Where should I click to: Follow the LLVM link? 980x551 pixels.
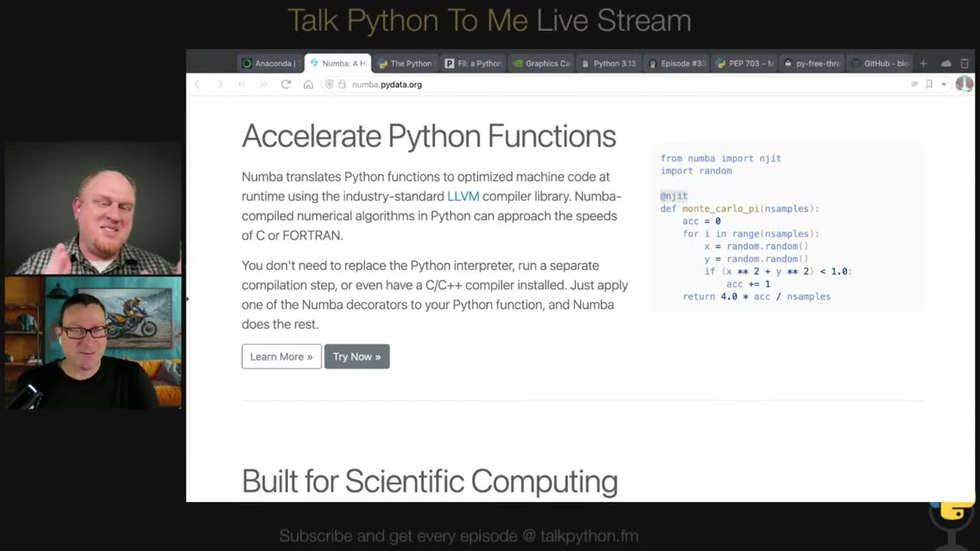463,196
